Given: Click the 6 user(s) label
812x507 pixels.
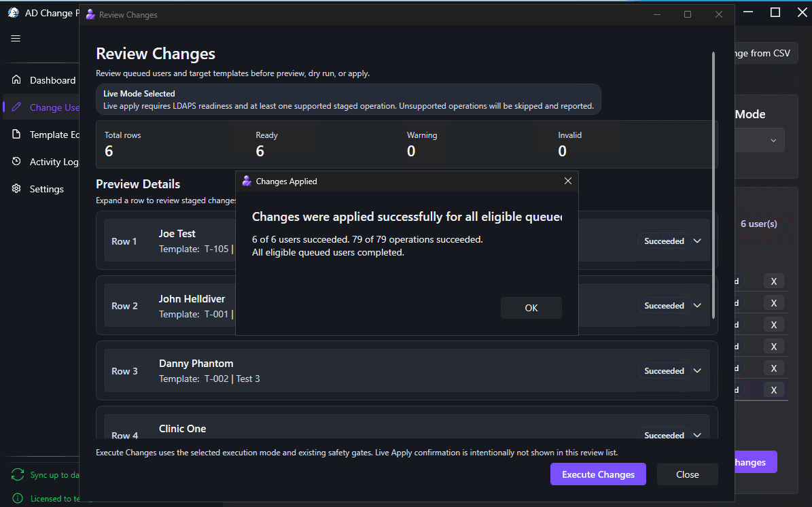Looking at the screenshot, I should (x=759, y=224).
